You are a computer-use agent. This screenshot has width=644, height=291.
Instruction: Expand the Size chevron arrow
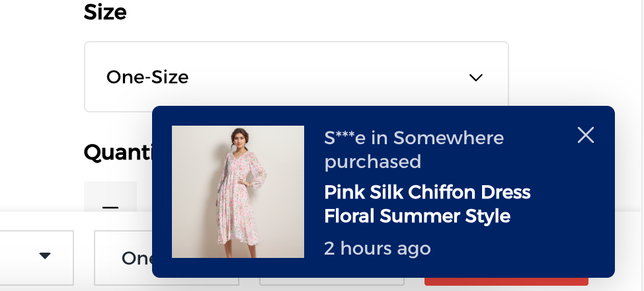point(475,77)
